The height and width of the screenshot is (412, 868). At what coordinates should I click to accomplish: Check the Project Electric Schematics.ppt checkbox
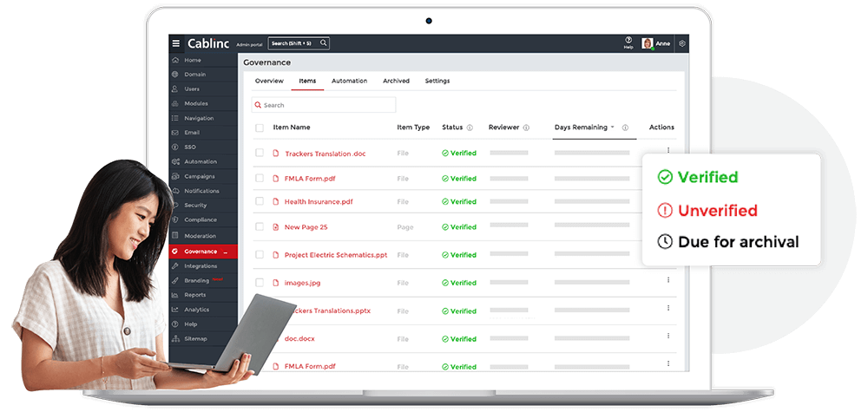point(259,254)
